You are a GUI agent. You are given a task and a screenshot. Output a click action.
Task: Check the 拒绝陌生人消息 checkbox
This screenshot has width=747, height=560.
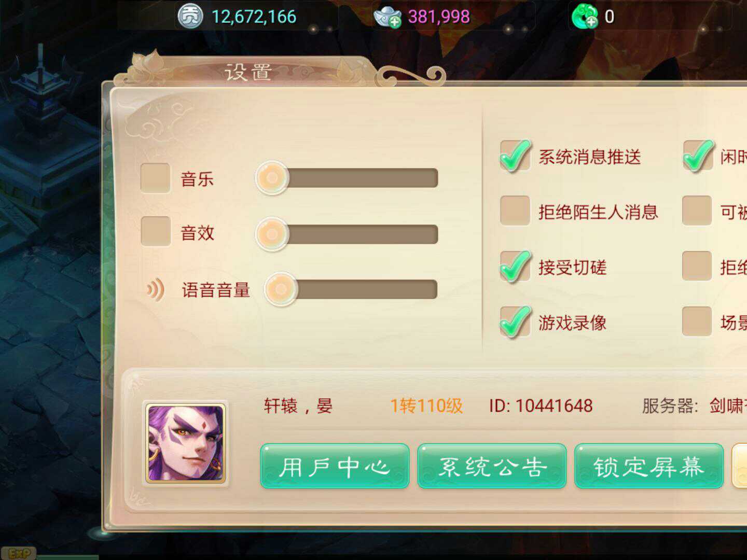[x=515, y=211]
